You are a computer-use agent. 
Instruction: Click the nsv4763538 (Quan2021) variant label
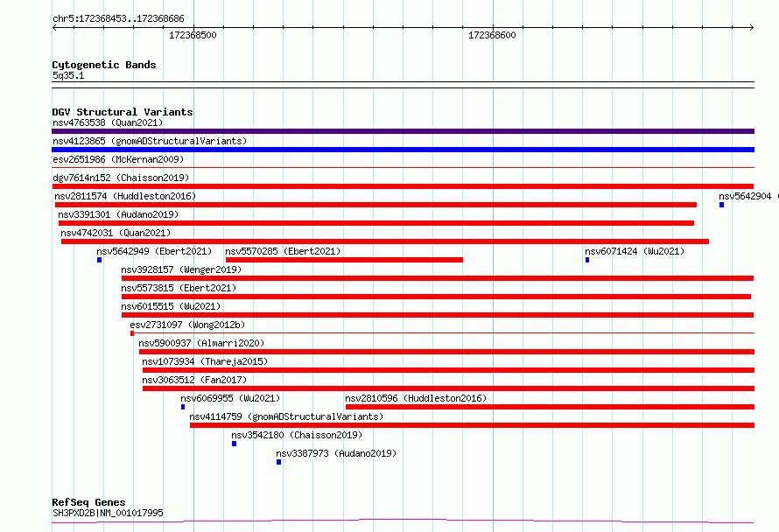point(108,122)
